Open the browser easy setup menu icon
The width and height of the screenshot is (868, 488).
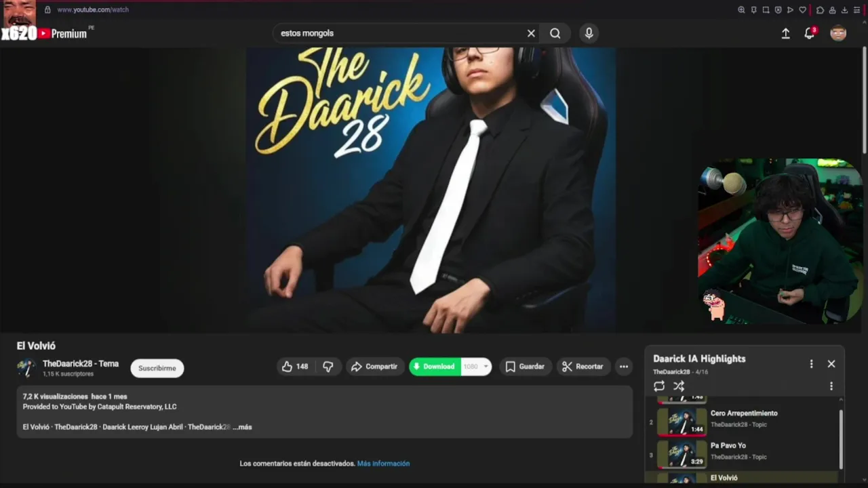pyautogui.click(x=856, y=10)
